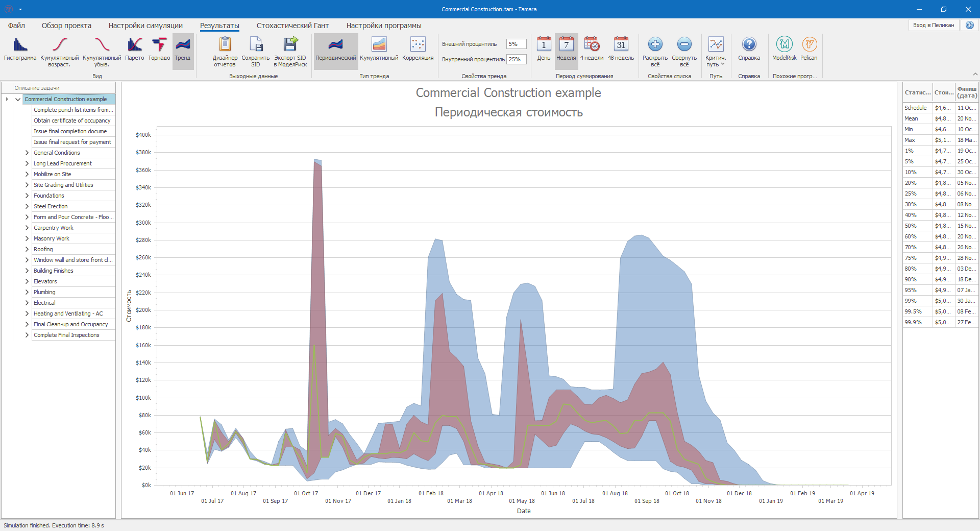Collapse Commercial Construction example root node
Screen dimensions: 980x531
point(18,99)
